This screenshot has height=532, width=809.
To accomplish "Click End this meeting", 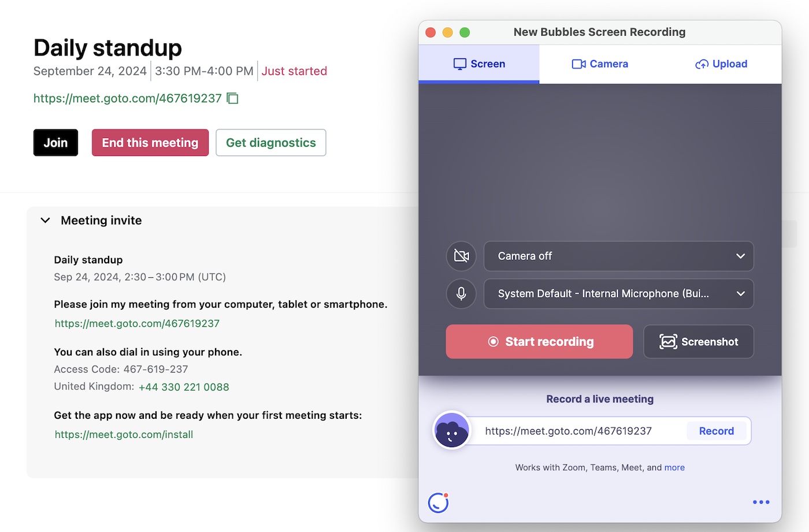I will click(x=150, y=143).
